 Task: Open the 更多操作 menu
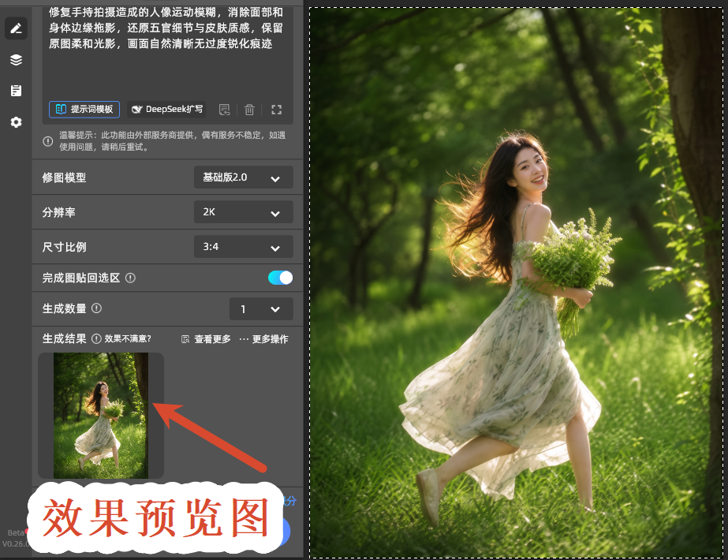pyautogui.click(x=263, y=339)
